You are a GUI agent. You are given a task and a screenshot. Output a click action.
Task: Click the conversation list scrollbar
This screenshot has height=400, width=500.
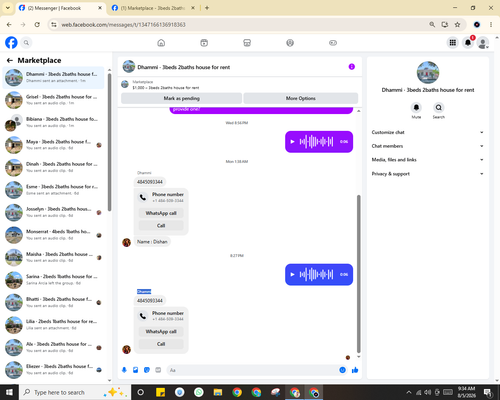[109, 142]
